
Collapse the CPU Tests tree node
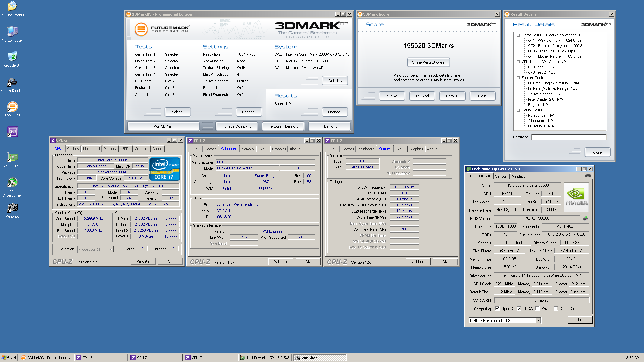click(x=518, y=62)
